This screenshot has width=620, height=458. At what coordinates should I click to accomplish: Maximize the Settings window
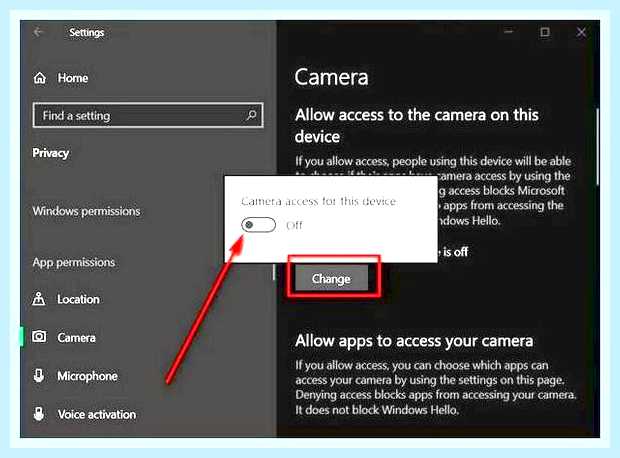pyautogui.click(x=545, y=32)
